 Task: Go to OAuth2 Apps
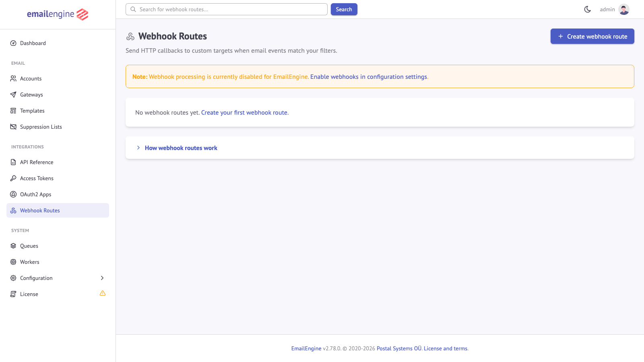coord(58,194)
